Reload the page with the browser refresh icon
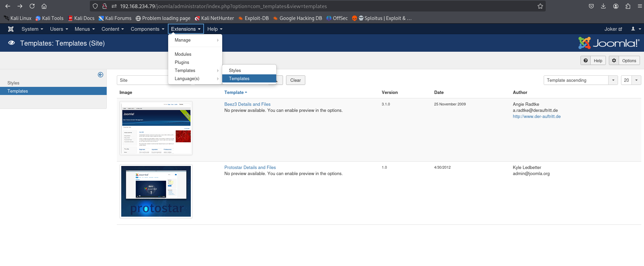Image resolution: width=644 pixels, height=266 pixels. [x=32, y=6]
